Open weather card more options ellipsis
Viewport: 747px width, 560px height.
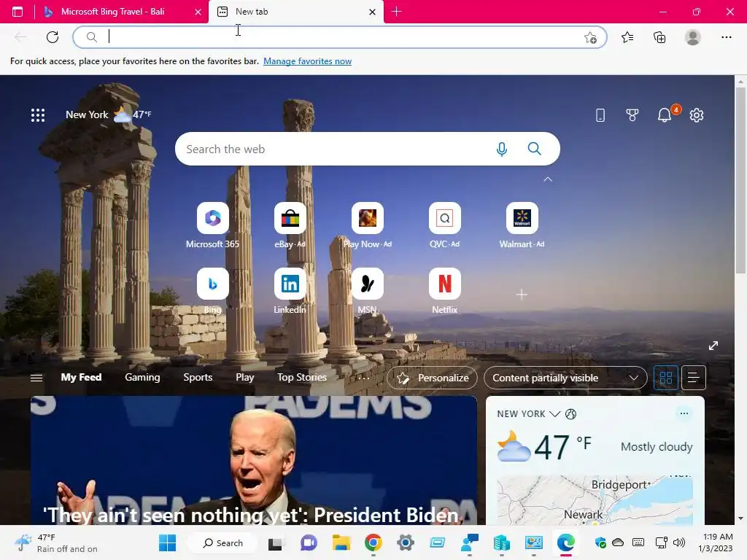point(684,413)
